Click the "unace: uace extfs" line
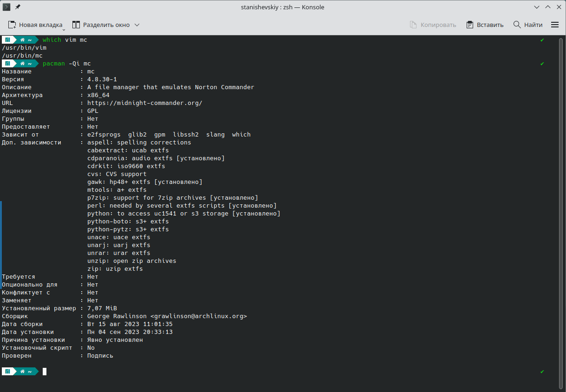Screen dimensions: 566x392 pyautogui.click(x=119, y=237)
